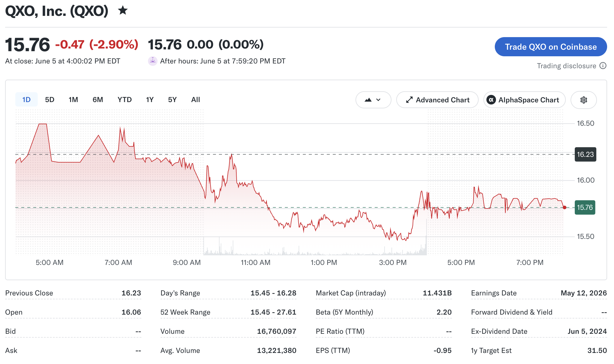
Task: Click the Open value 16.06
Action: 131,312
